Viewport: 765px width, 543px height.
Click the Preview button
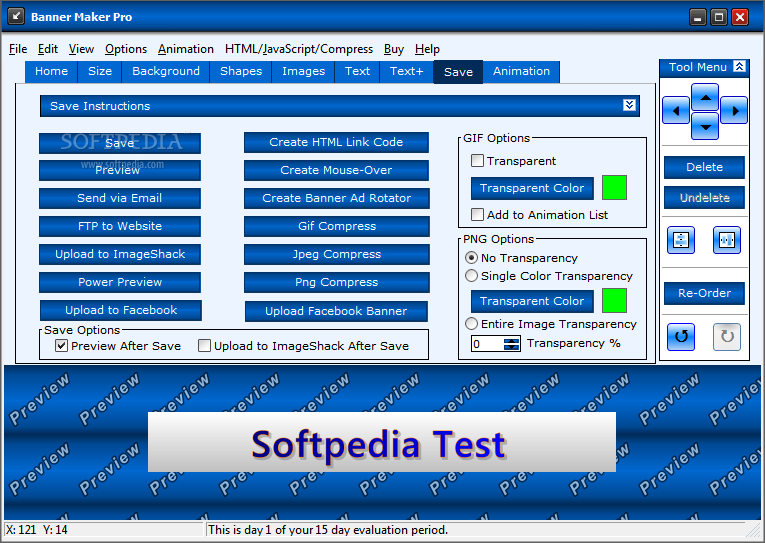click(120, 170)
